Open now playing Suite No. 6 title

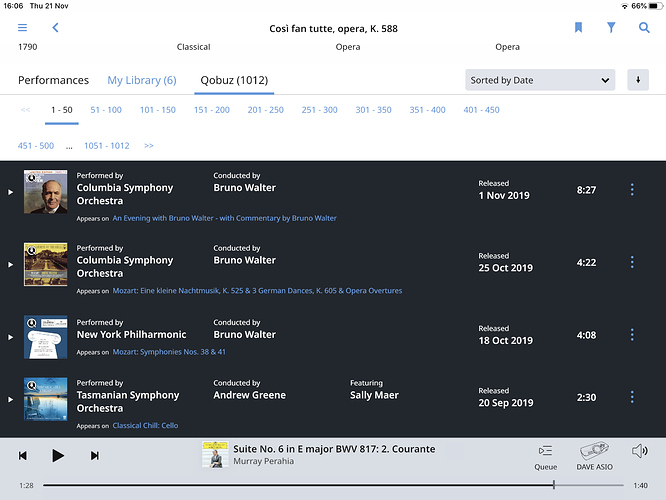coord(334,449)
